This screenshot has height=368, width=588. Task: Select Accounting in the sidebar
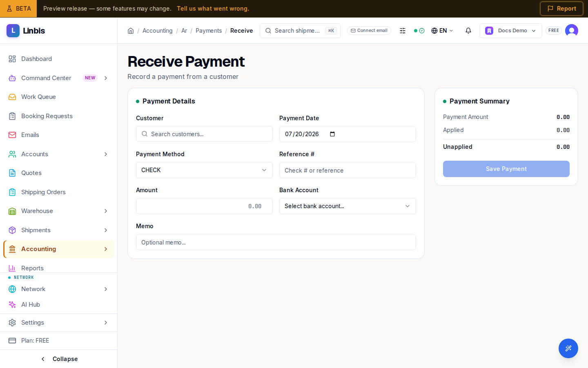tap(59, 249)
